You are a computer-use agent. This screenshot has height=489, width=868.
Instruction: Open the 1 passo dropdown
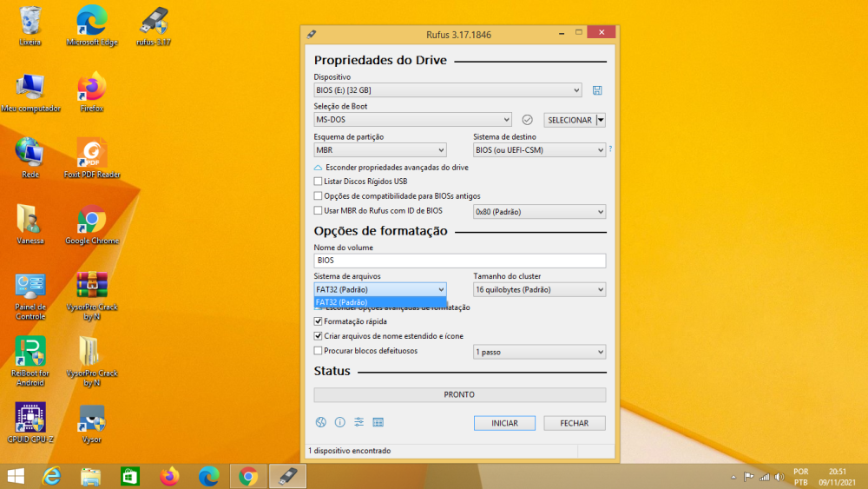[539, 352]
